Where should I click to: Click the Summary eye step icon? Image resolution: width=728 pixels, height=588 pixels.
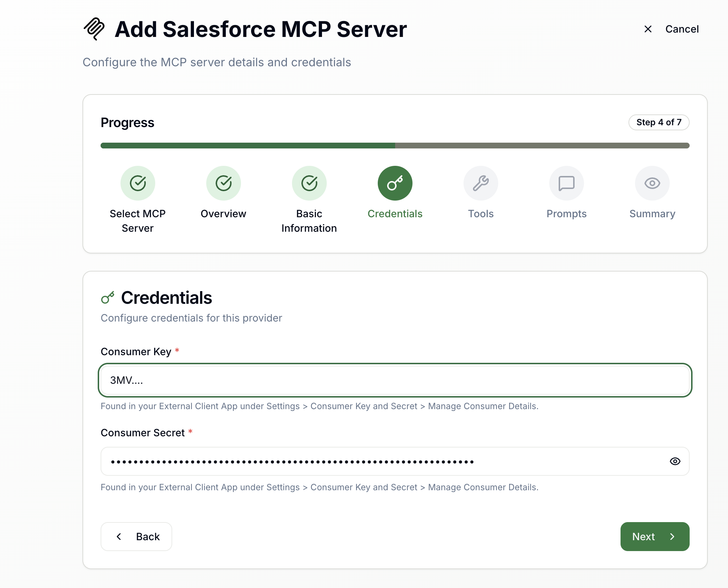(x=652, y=183)
